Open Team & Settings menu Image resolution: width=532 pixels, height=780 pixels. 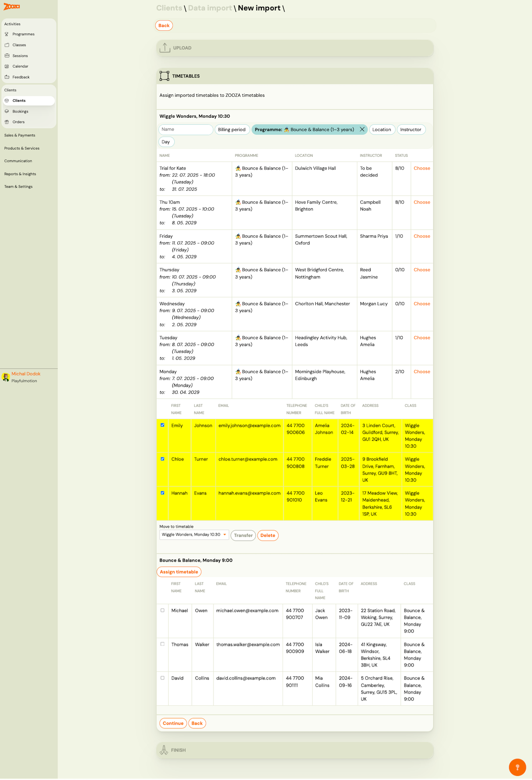click(18, 187)
